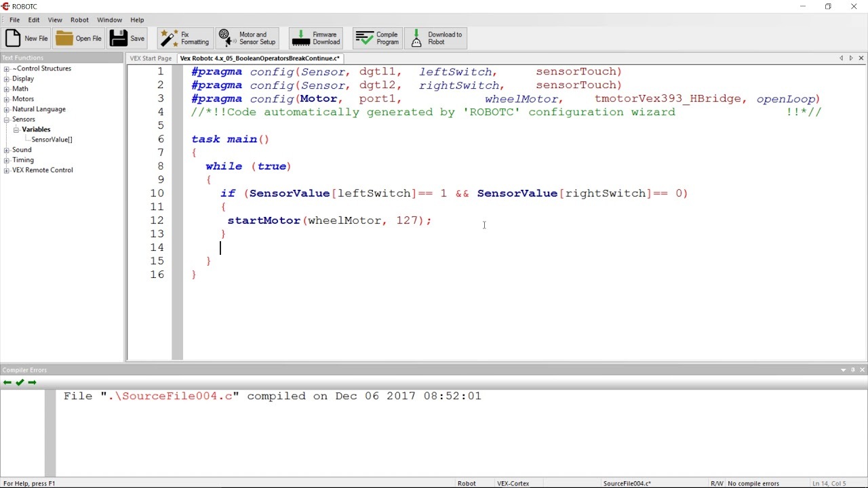Click VEX-Cortex in the status bar
Screen dimensions: 868x488
513,483
